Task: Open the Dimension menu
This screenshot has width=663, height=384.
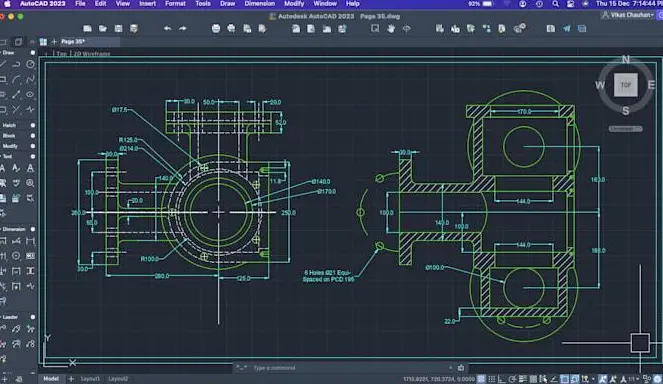Action: point(260,4)
